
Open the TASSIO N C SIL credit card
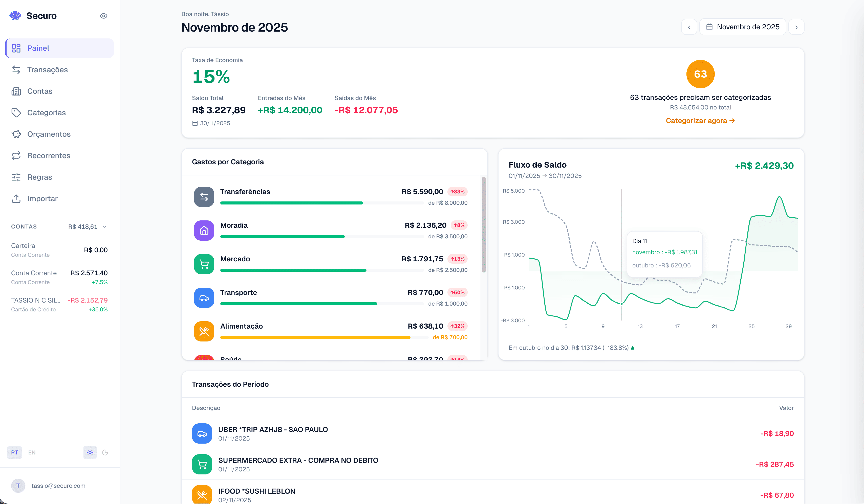59,305
